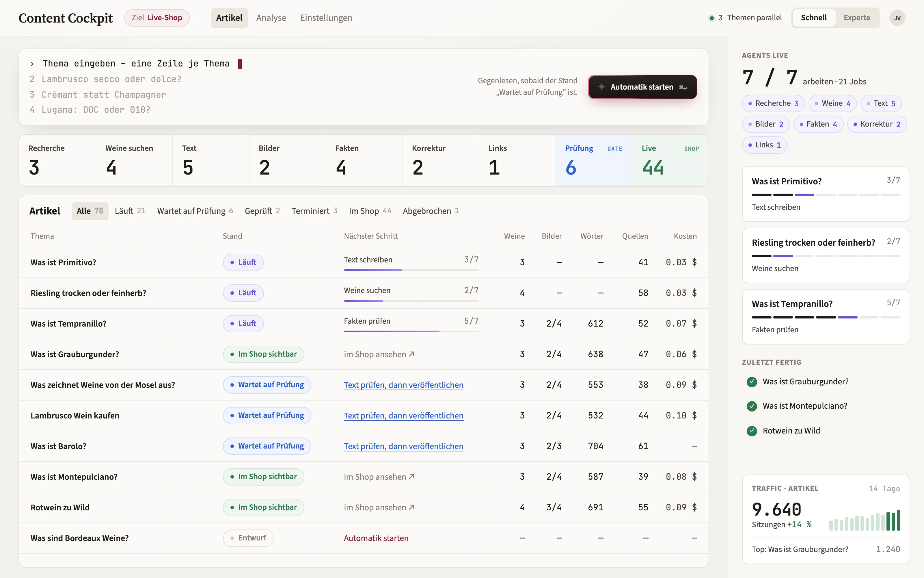Click Text prüfen link for Was ist Barolo?
Screen dimensions: 924x578
403,446
